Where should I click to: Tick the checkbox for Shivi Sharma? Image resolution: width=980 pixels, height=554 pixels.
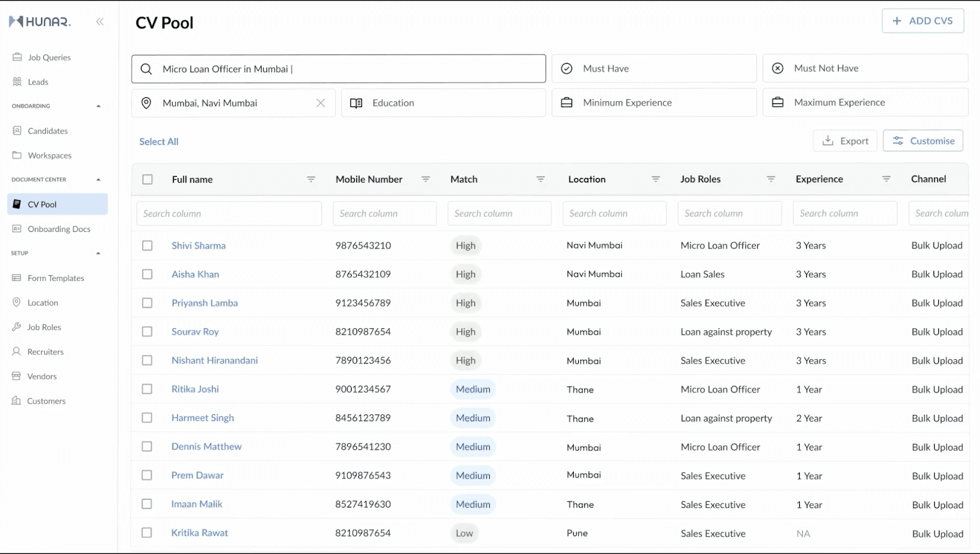[147, 245]
